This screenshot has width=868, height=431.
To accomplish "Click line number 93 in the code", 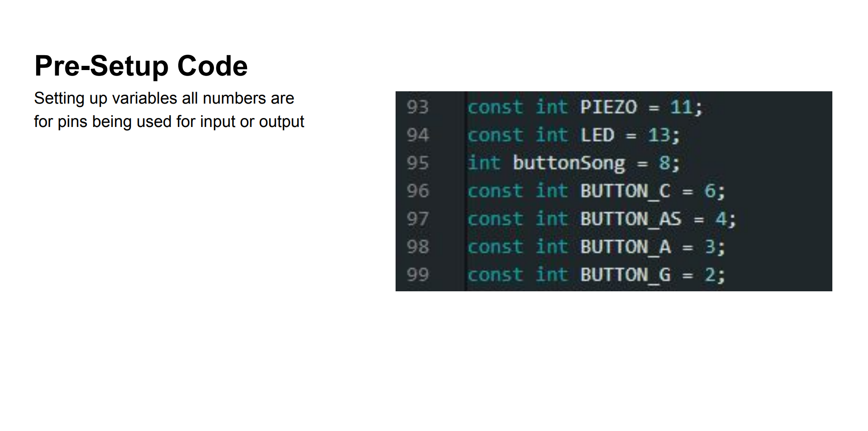I will 418,107.
